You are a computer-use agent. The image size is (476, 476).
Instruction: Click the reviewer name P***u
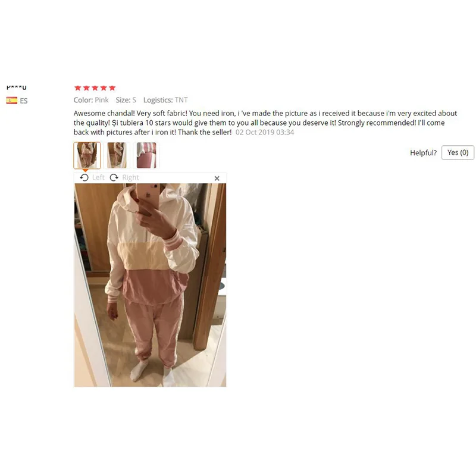tap(17, 87)
